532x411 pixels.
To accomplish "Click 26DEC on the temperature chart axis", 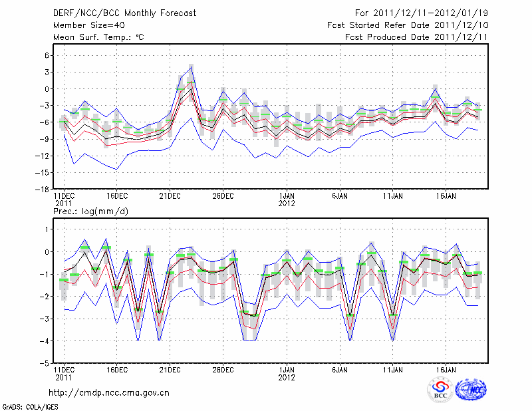I will (x=223, y=196).
